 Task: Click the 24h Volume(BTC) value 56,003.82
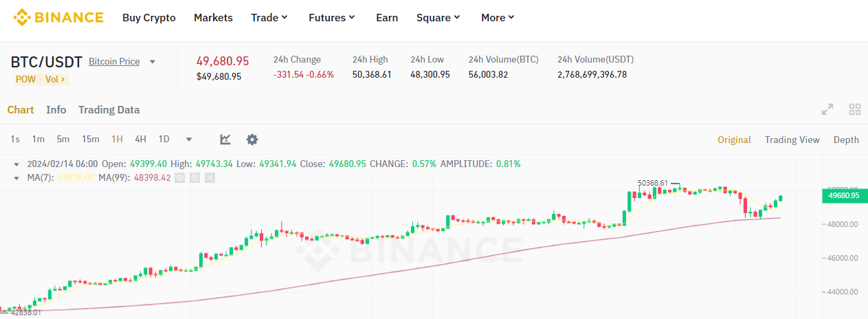488,74
